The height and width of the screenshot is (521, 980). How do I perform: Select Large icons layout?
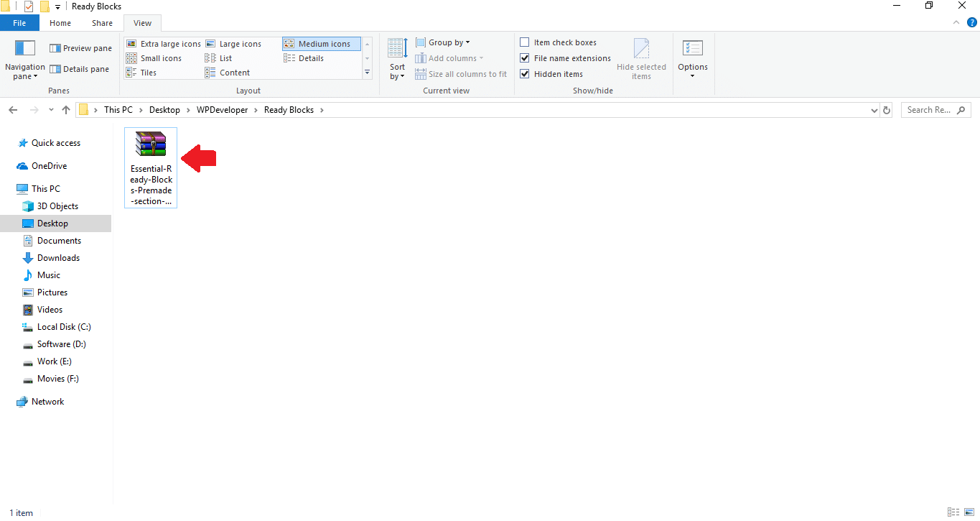tap(233, 44)
